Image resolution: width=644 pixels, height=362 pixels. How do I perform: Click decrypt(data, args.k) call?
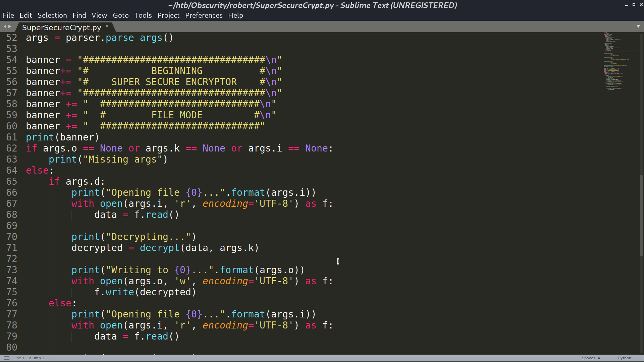click(x=199, y=248)
